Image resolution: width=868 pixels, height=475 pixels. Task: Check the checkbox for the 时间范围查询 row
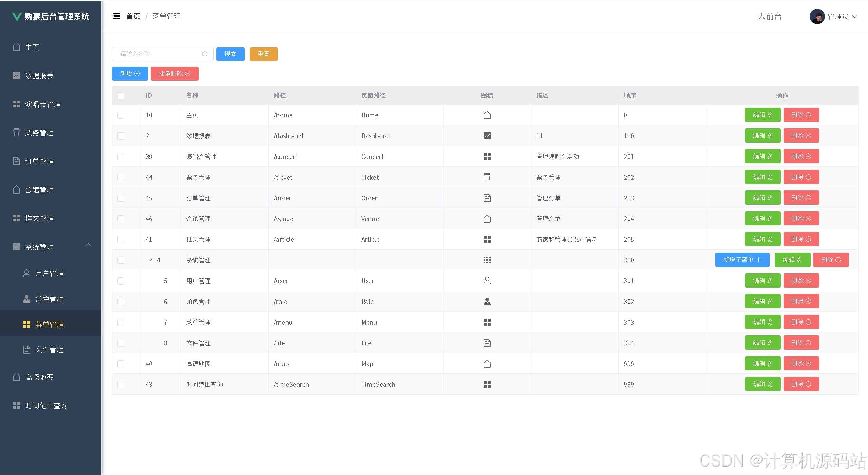pyautogui.click(x=121, y=384)
